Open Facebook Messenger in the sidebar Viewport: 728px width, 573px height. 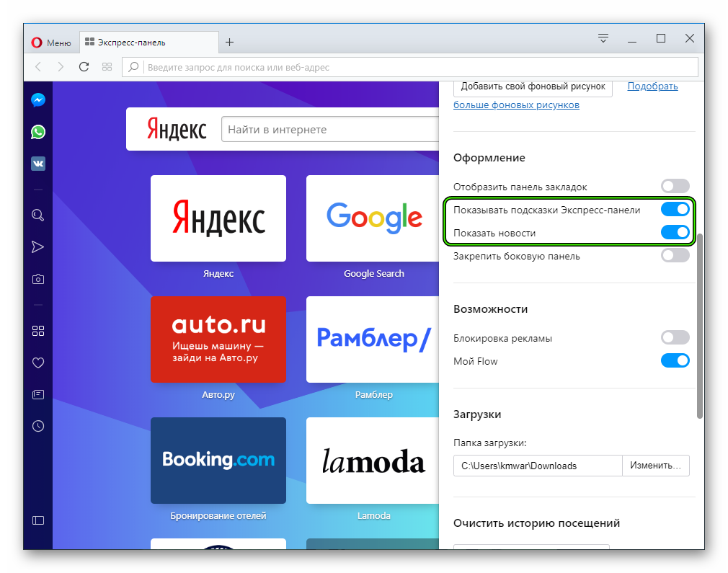click(38, 100)
